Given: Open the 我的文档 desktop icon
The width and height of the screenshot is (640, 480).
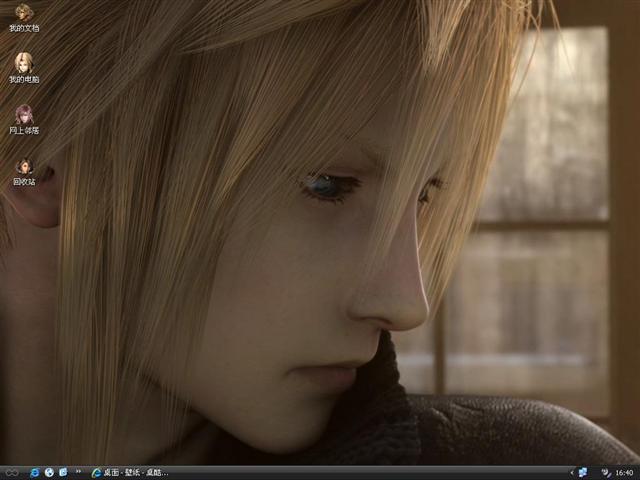Looking at the screenshot, I should [24, 18].
